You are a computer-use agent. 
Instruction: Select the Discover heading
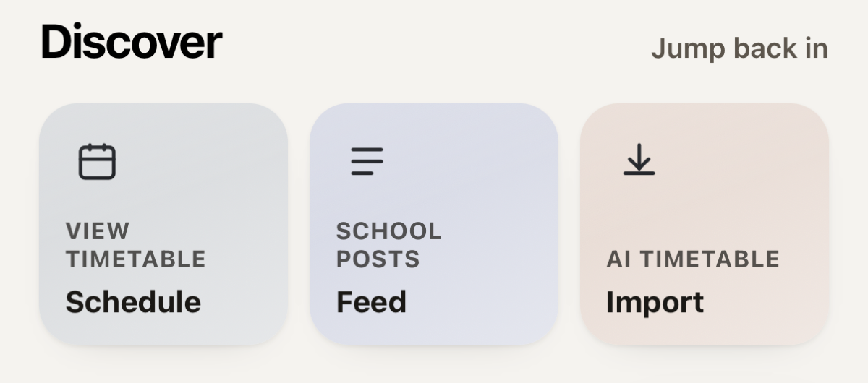point(131,42)
